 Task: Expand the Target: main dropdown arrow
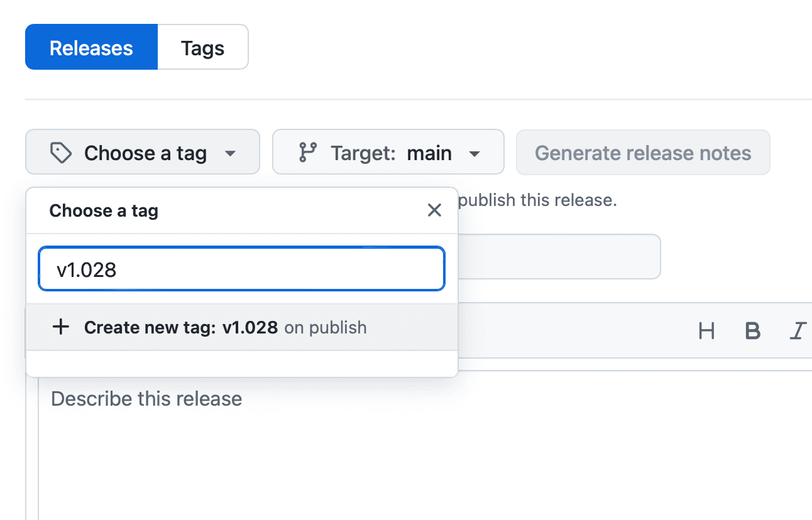coord(475,153)
